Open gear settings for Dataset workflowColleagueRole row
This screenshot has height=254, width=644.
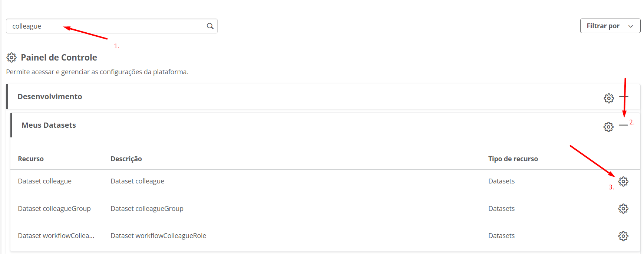tap(623, 236)
